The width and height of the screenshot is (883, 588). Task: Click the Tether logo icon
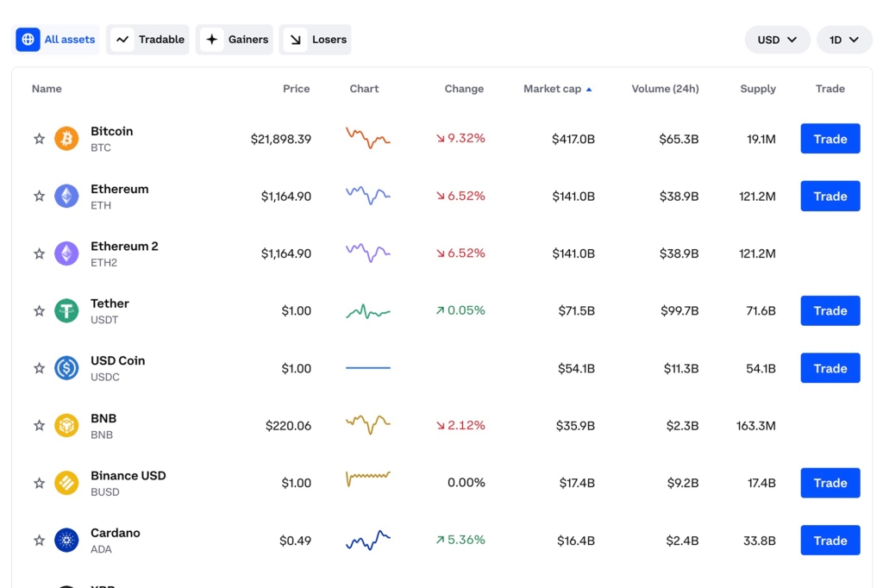tap(66, 311)
